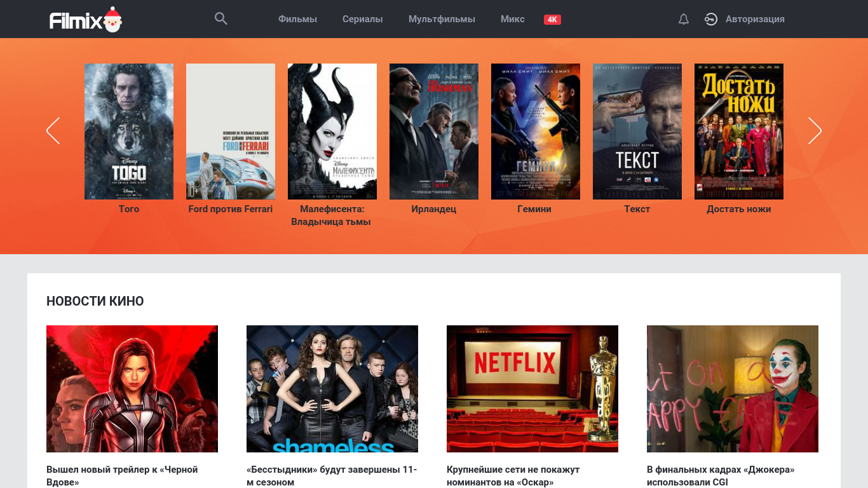The image size is (868, 488).
Task: Open notifications bell icon
Action: tap(684, 19)
